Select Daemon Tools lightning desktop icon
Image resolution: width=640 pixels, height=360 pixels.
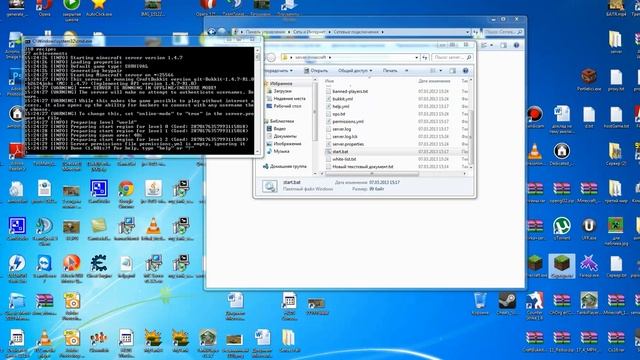click(x=17, y=269)
